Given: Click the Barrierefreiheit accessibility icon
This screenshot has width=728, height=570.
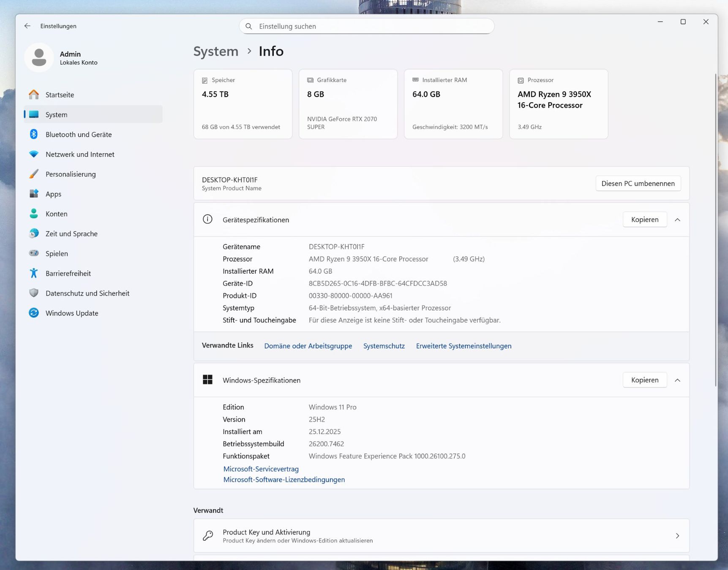Looking at the screenshot, I should coord(34,273).
